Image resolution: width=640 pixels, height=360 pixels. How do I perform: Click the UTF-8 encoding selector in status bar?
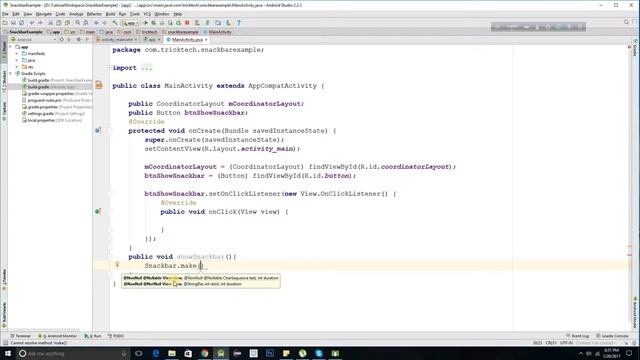click(x=566, y=343)
